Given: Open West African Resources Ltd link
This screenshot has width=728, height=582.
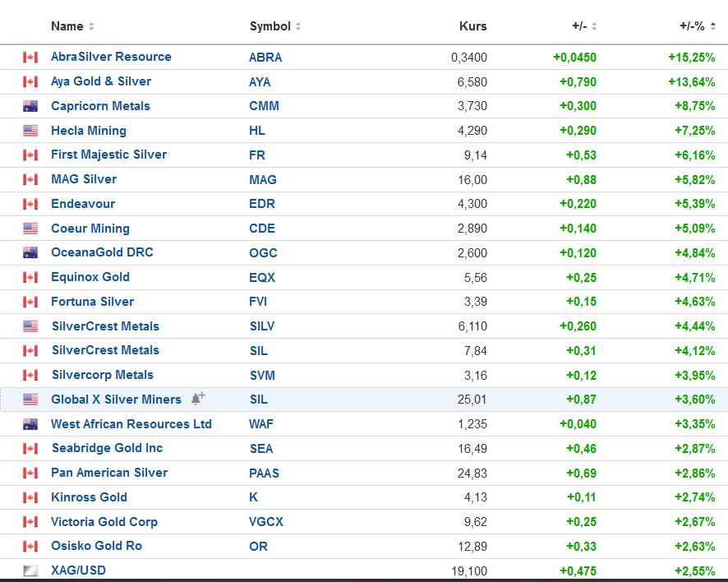Looking at the screenshot, I should point(131,424).
